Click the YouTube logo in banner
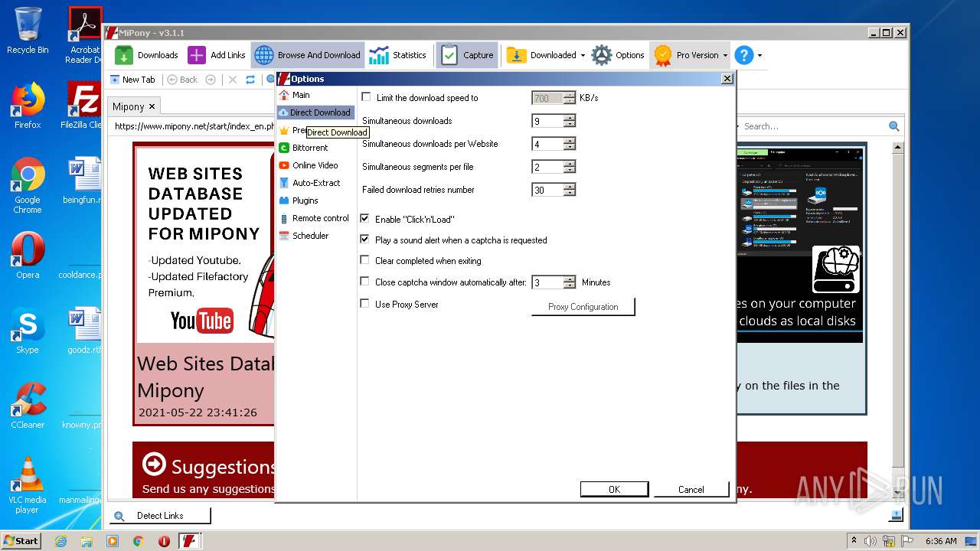Screen dimensions: 980x551 point(201,321)
